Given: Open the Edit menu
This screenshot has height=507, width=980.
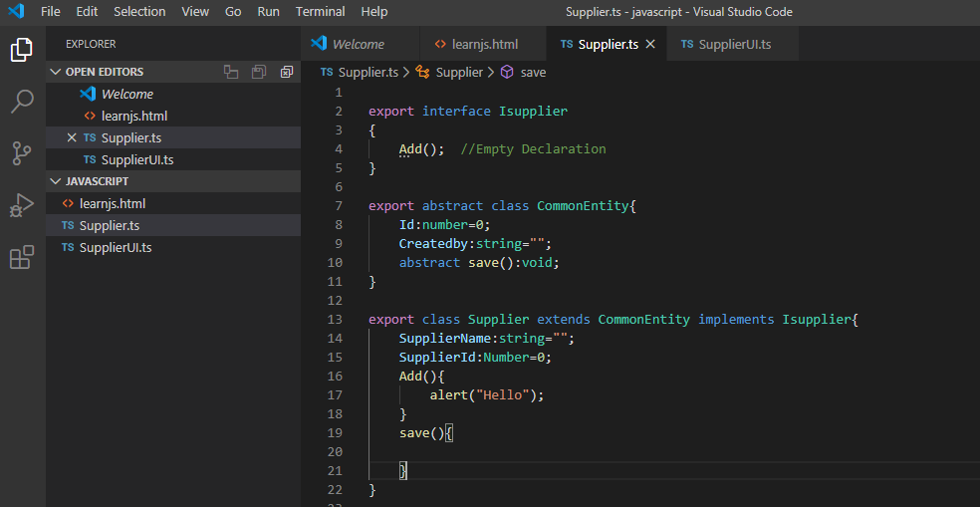Looking at the screenshot, I should [x=87, y=12].
